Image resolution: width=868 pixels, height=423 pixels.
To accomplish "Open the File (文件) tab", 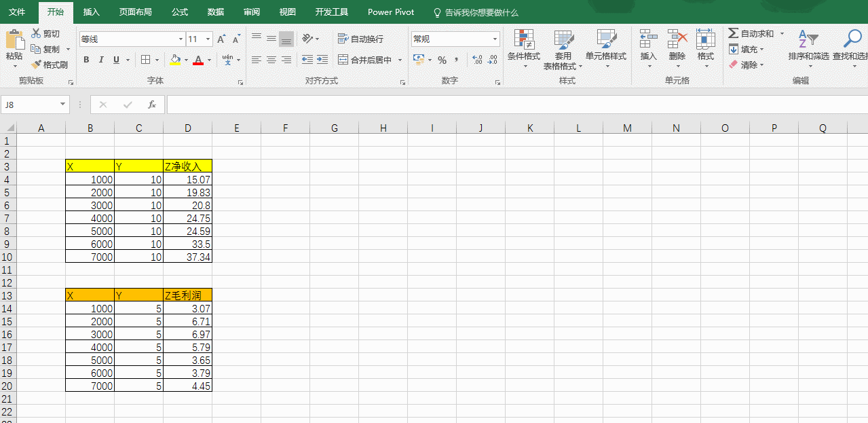I will [17, 12].
